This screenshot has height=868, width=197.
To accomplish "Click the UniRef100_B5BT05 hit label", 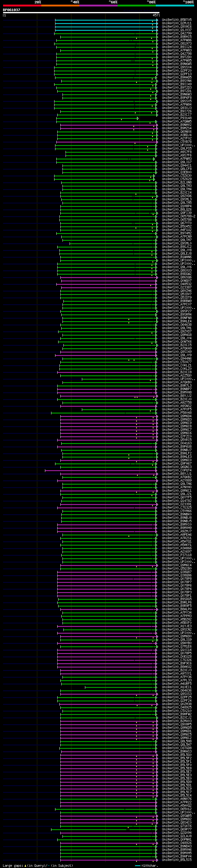I will tap(177, 20).
